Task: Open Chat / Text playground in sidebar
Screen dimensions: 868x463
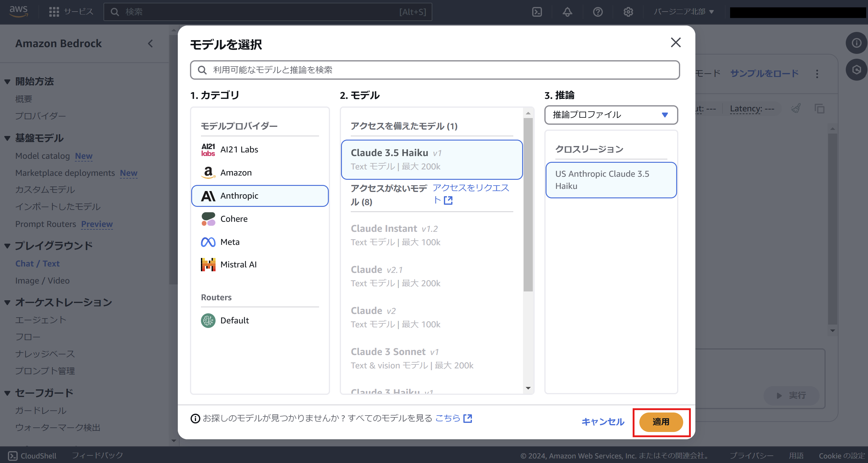Action: point(37,263)
